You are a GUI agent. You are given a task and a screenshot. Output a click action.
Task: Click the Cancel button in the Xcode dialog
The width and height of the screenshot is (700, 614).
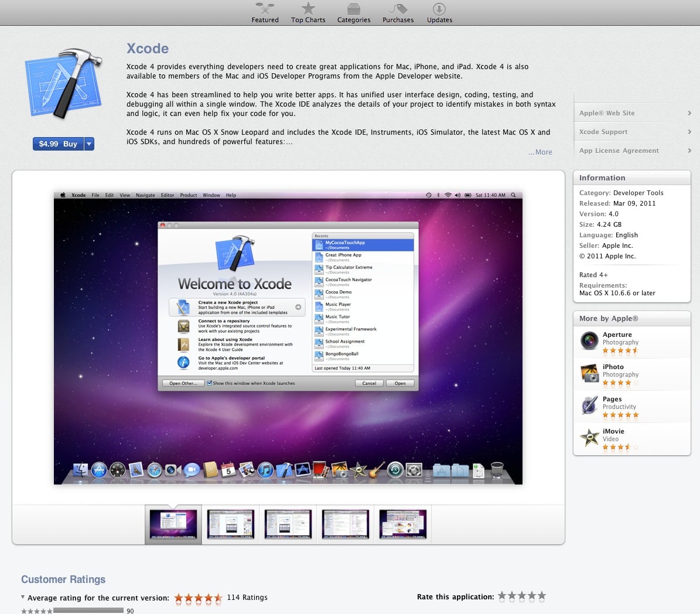click(369, 383)
